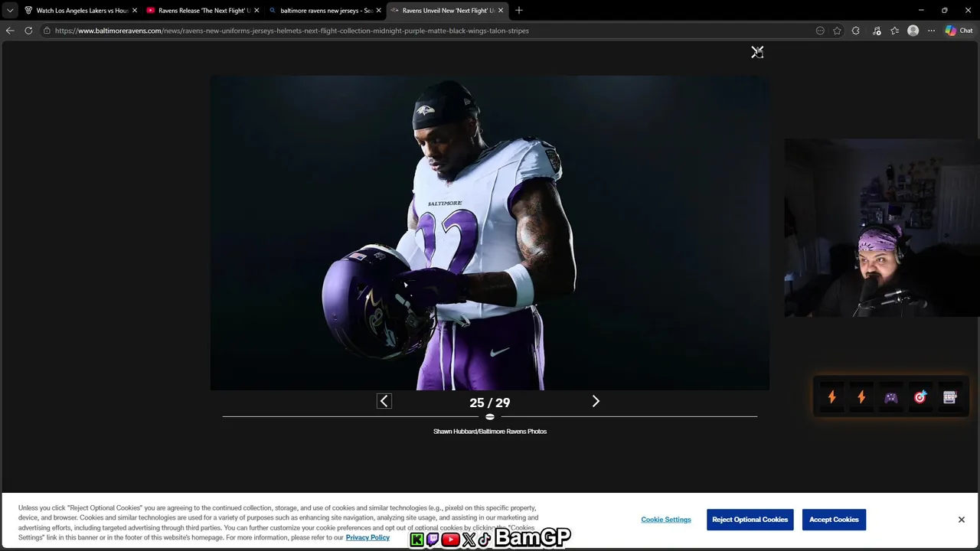Click the Shawn Hubbard/Baltimore Ravens Photos caption
The image size is (980, 551).
pos(490,432)
